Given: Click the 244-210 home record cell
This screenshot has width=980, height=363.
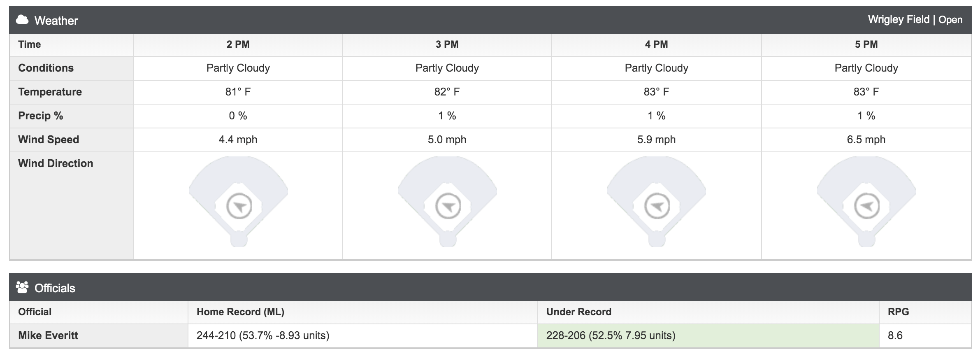Looking at the screenshot, I should [x=363, y=335].
